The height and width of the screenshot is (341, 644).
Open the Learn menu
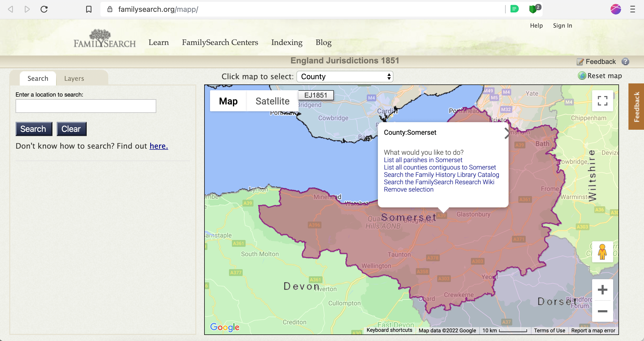coord(159,42)
